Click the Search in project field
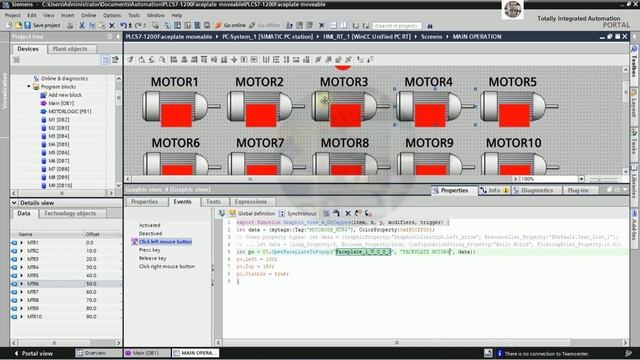 (x=396, y=26)
